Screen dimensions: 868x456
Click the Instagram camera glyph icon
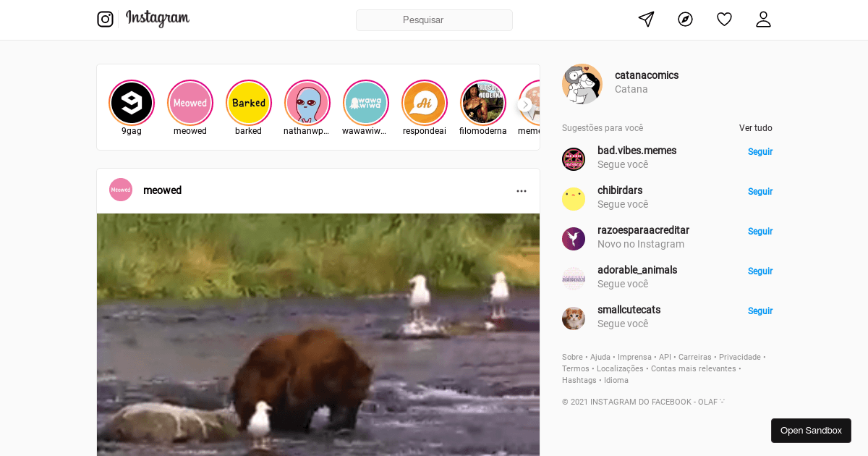pos(106,19)
